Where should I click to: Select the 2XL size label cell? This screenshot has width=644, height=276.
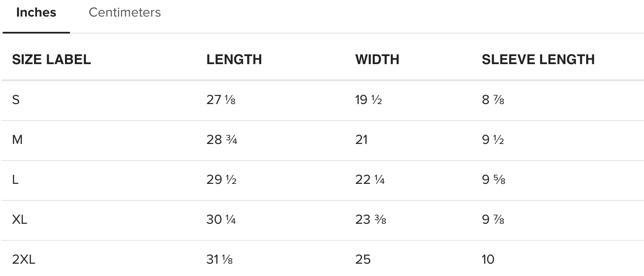(23, 259)
